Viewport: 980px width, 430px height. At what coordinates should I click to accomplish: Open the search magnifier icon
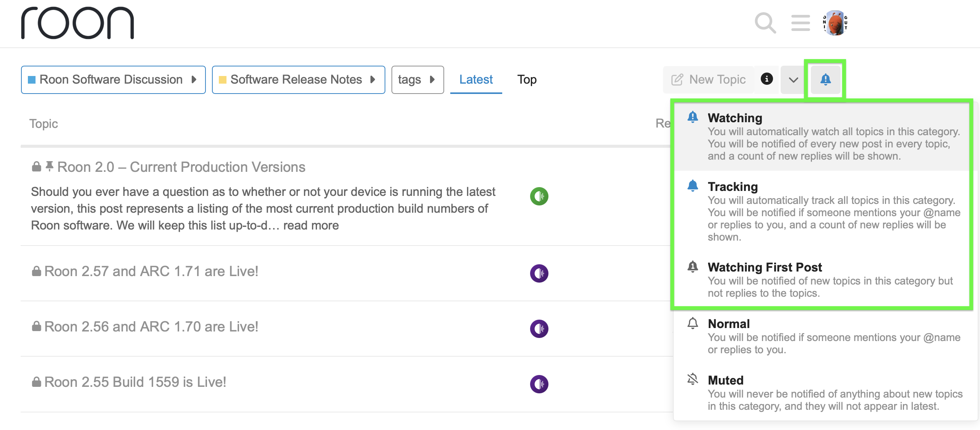tap(765, 23)
